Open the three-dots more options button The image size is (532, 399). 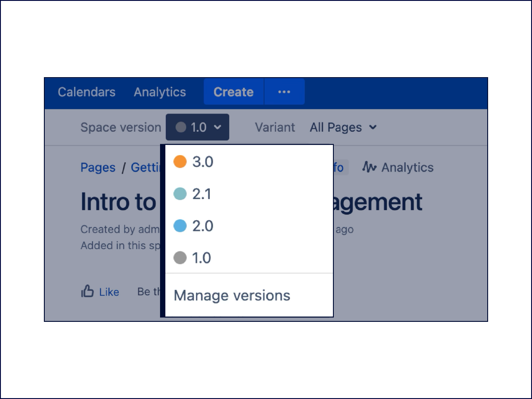coord(284,92)
